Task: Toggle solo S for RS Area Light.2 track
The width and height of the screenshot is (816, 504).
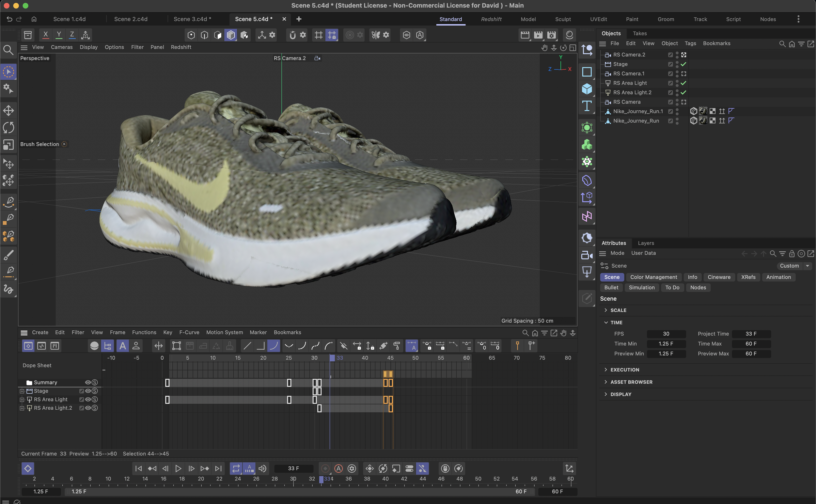Action: point(95,408)
